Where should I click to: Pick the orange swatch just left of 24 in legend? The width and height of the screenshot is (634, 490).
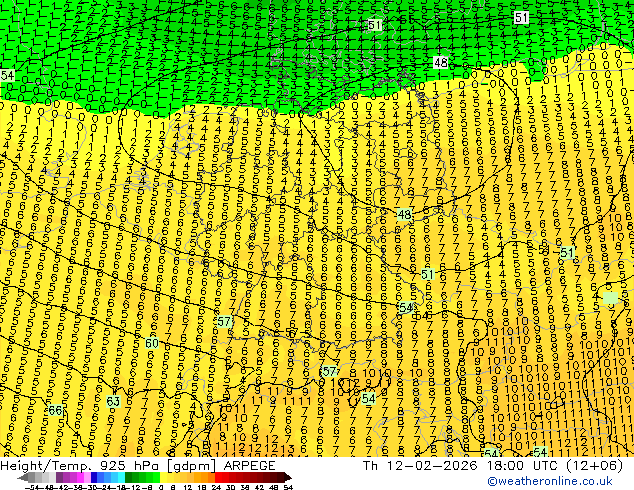tap(211, 478)
